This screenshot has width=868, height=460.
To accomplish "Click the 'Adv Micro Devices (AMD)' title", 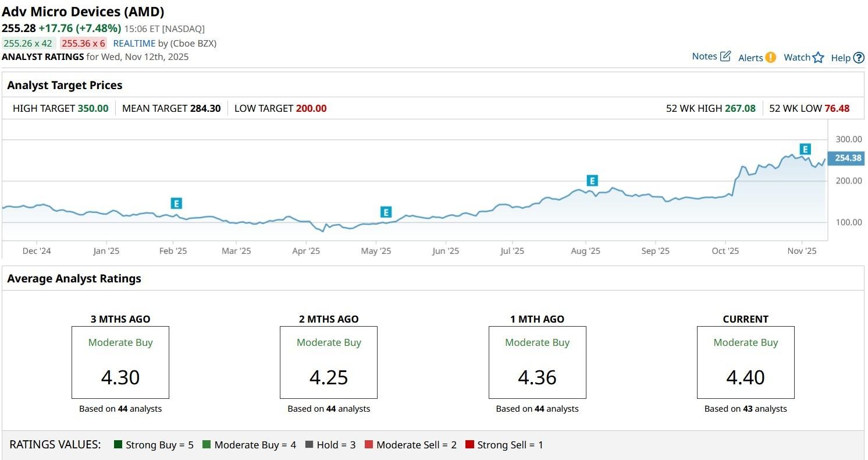I will click(x=83, y=12).
